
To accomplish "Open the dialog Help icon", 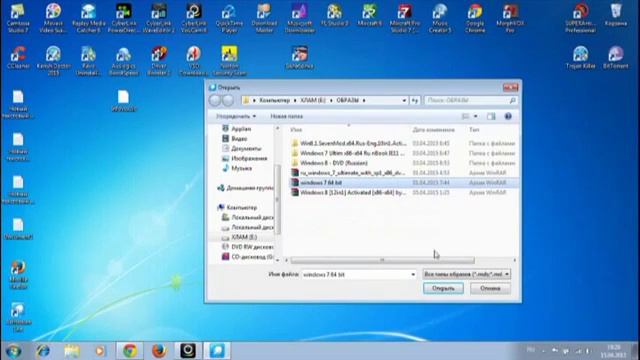I will coord(508,117).
